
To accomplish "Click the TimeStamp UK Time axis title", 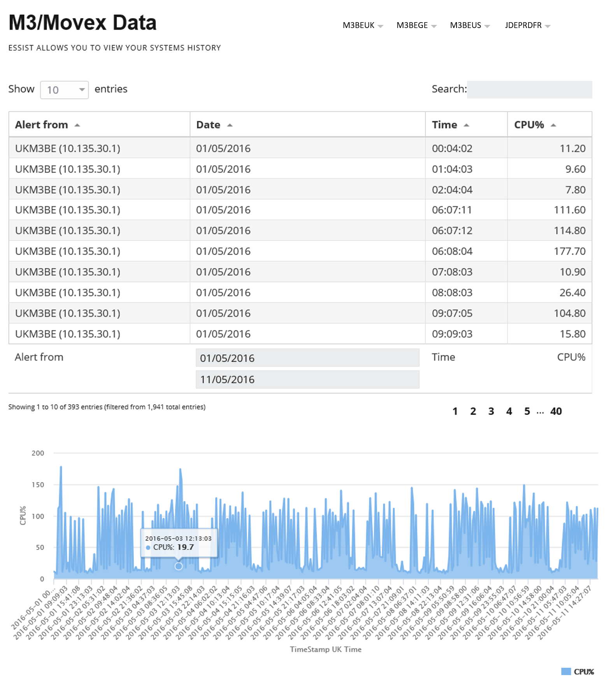I will pyautogui.click(x=325, y=649).
